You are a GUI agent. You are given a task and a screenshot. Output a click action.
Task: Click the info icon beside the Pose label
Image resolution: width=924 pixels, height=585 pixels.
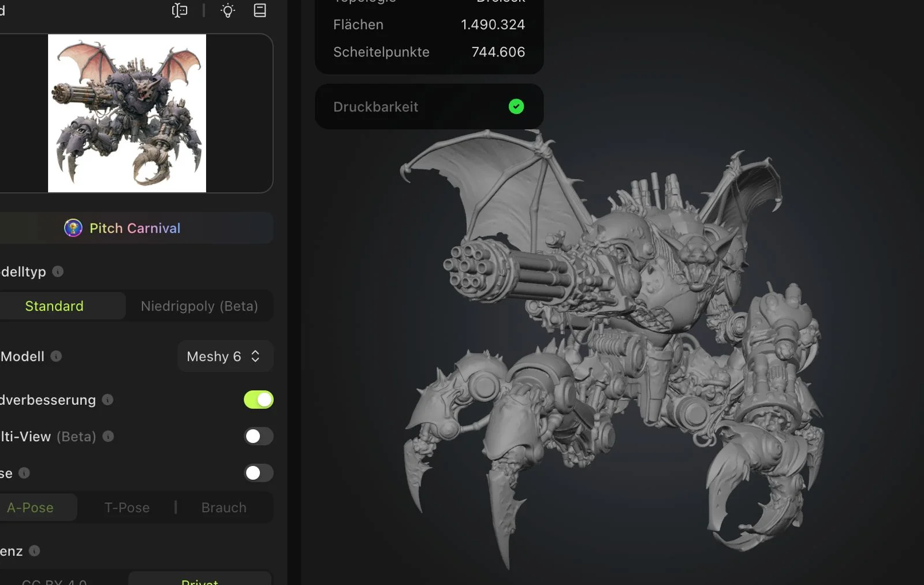(x=24, y=473)
